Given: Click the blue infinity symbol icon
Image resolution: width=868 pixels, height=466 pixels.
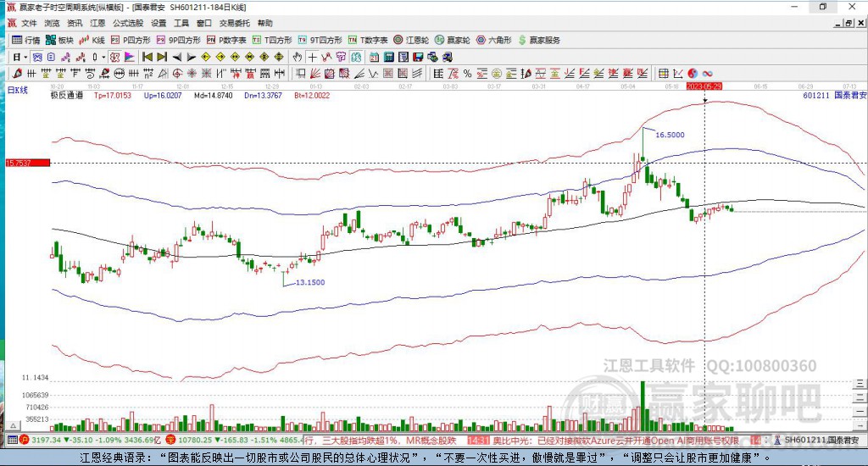Looking at the screenshot, I should pos(708,73).
